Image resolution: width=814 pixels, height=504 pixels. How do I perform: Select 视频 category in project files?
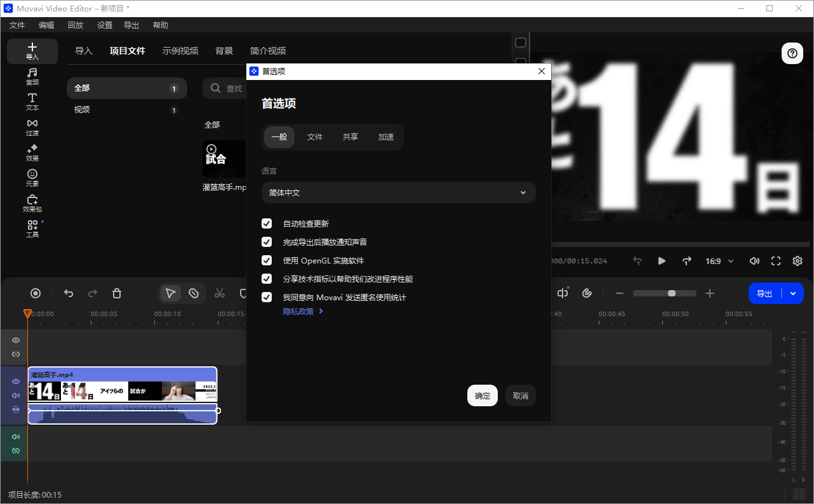click(x=127, y=110)
